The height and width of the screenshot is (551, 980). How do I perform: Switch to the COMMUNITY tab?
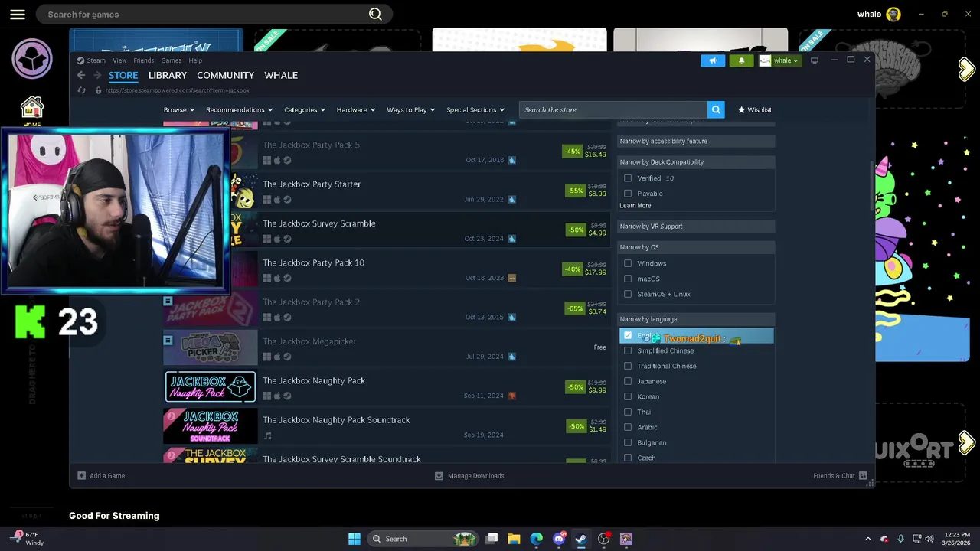[225, 75]
